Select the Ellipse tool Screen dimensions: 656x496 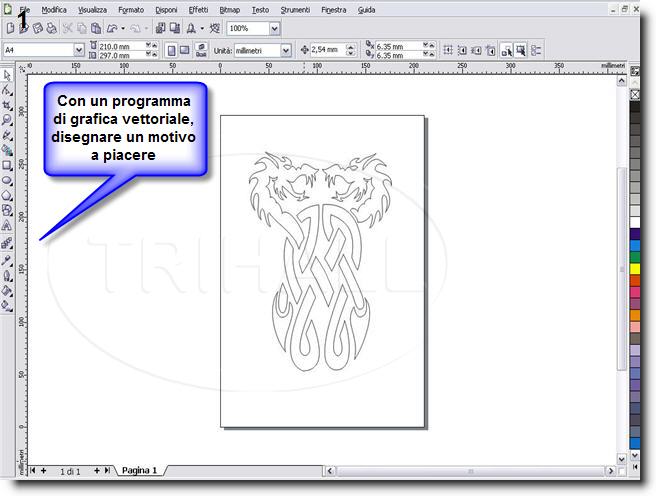tap(7, 181)
